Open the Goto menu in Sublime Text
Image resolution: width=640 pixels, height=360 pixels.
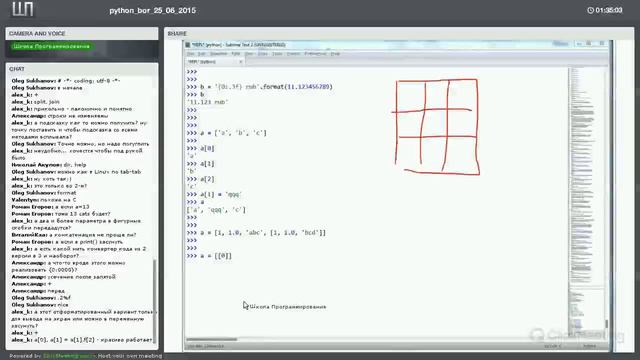pyautogui.click(x=263, y=54)
